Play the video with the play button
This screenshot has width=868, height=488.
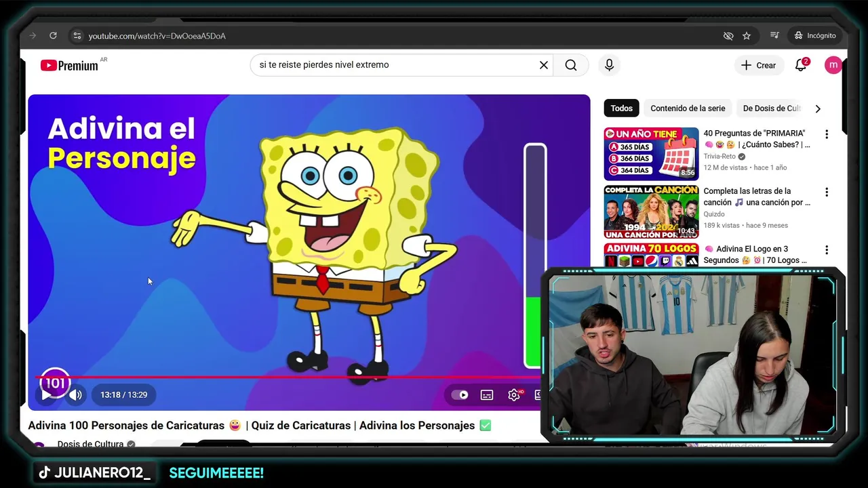coord(46,395)
